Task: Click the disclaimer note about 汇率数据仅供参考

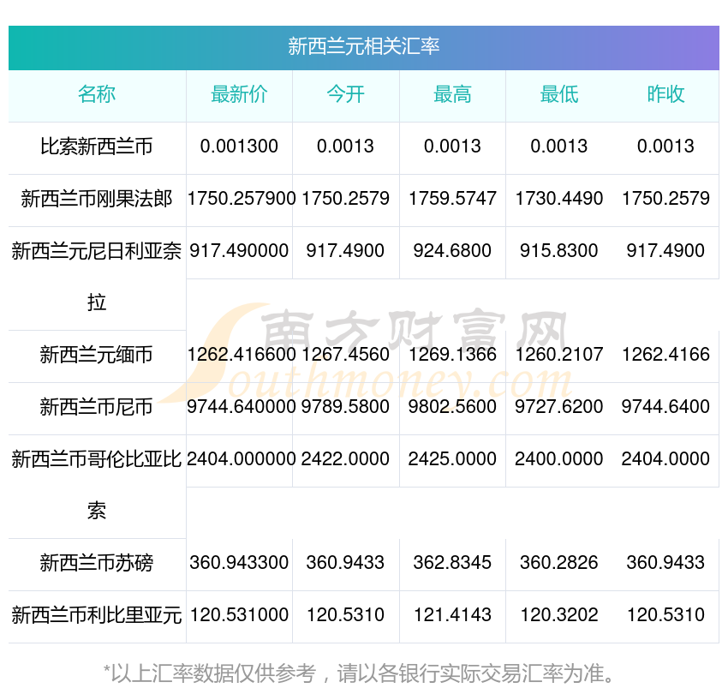Action: pyautogui.click(x=360, y=673)
